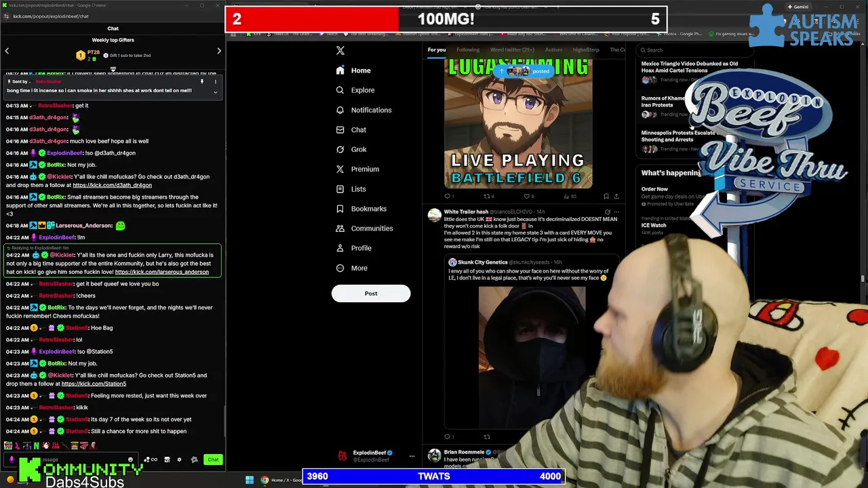Open kick.com/Station5 link in chat
This screenshot has height=488, width=868.
pyautogui.click(x=94, y=384)
